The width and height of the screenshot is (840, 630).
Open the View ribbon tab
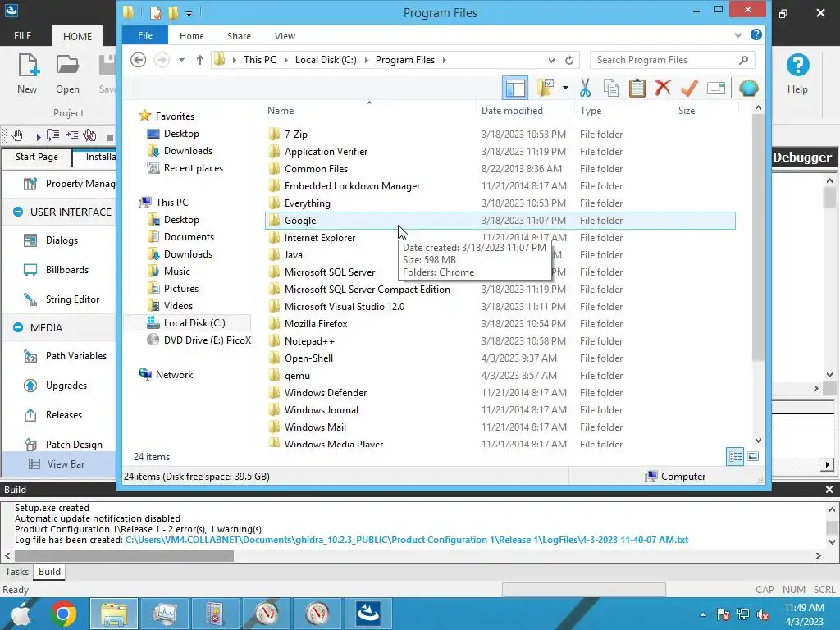285,36
